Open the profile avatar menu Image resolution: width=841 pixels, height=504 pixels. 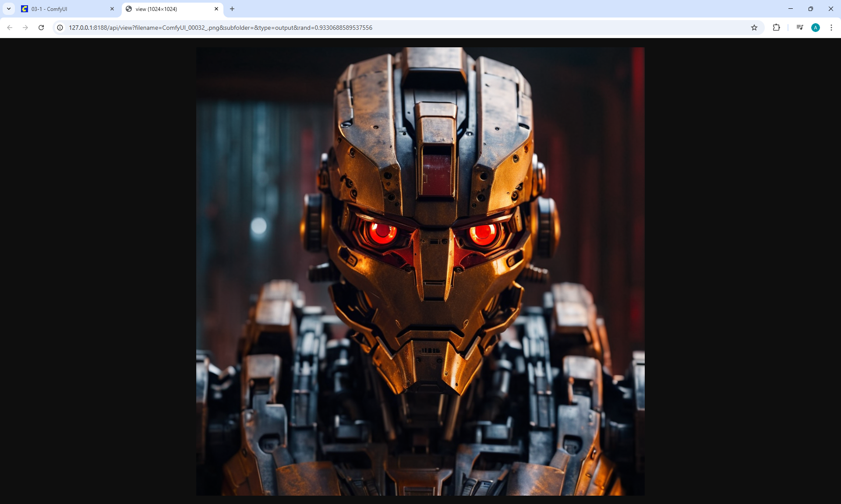click(815, 28)
